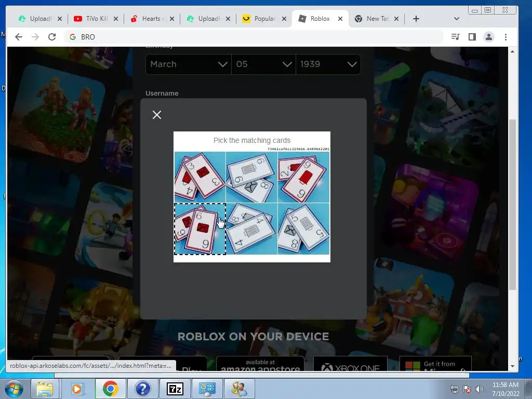Toggle the Chrome side panel icon

(x=472, y=37)
